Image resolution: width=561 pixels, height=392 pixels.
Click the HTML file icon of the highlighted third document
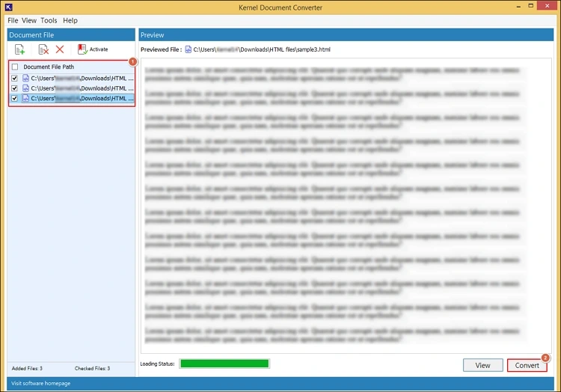click(25, 98)
